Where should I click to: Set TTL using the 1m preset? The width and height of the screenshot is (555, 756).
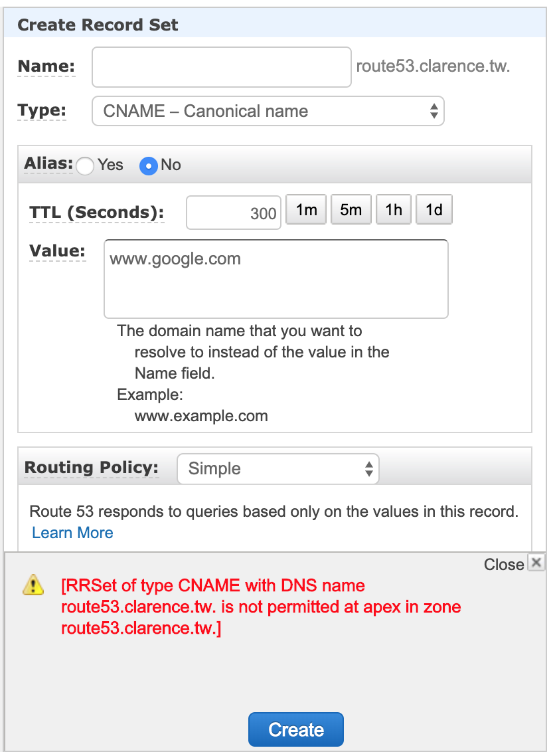click(x=305, y=209)
